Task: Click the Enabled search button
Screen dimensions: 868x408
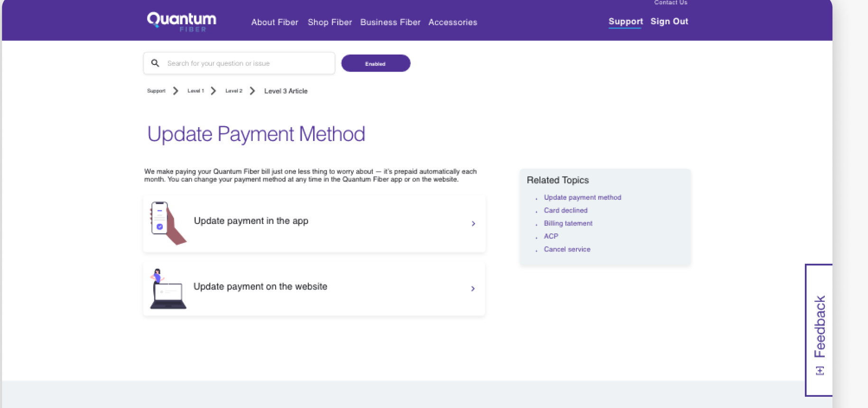Action: click(x=376, y=63)
